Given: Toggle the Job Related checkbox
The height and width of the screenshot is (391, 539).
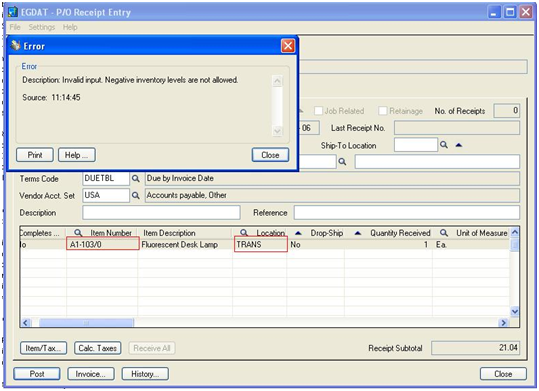Looking at the screenshot, I should [318, 111].
